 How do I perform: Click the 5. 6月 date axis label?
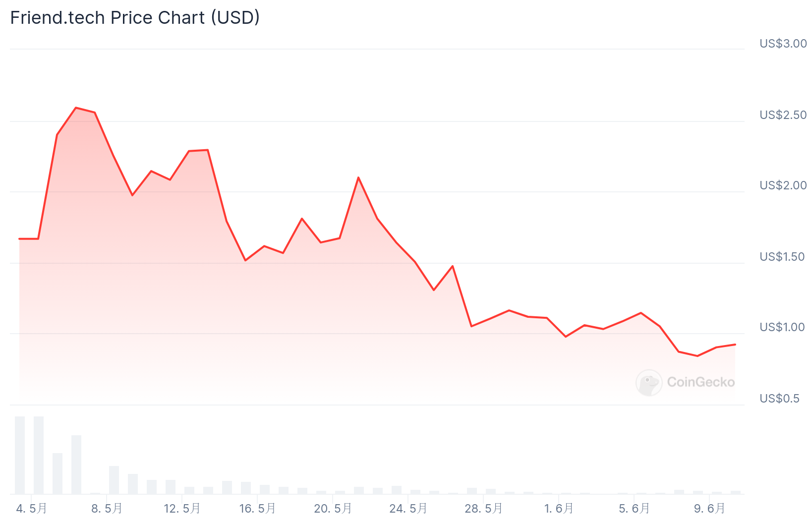tap(634, 509)
